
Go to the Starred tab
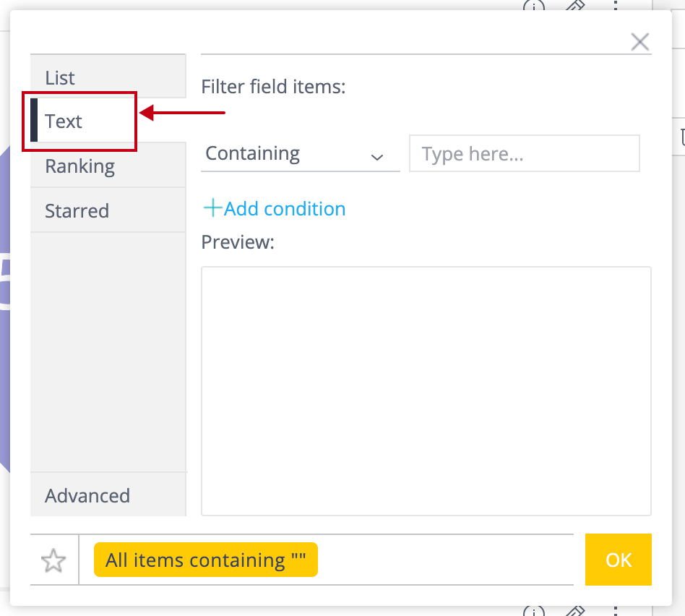108,211
